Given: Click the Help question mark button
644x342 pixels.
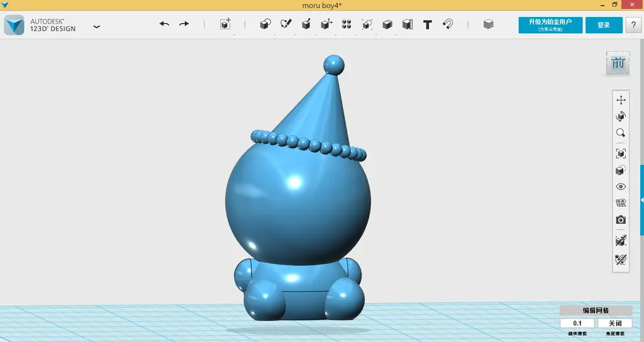Looking at the screenshot, I should pos(633,25).
